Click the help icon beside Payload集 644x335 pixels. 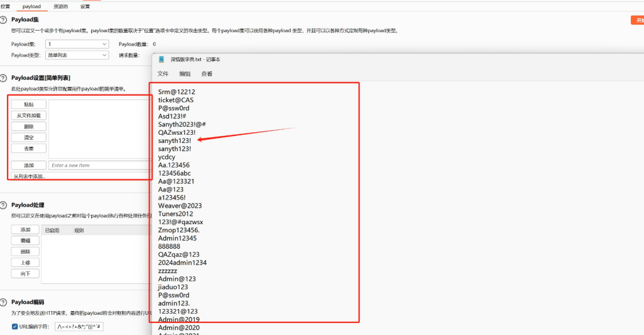pyautogui.click(x=4, y=20)
